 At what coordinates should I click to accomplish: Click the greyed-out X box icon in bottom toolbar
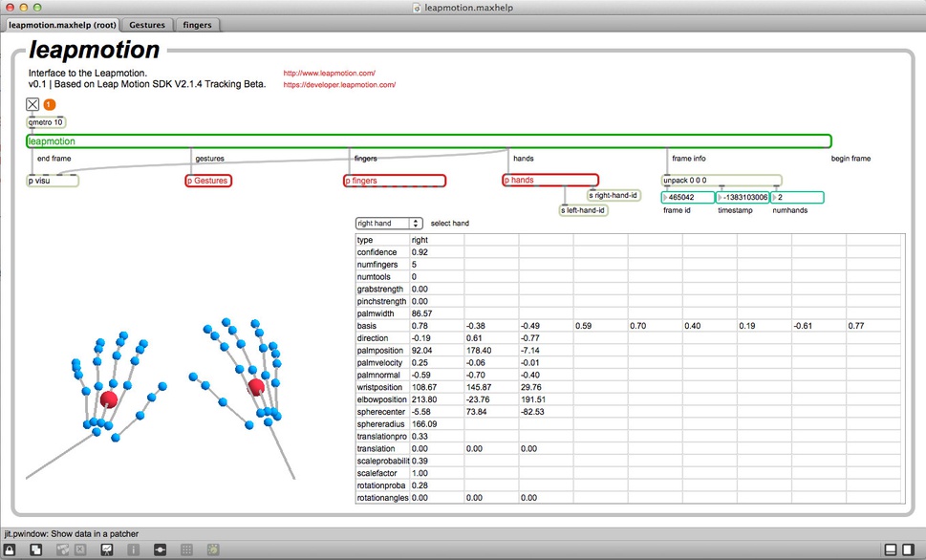[x=80, y=549]
